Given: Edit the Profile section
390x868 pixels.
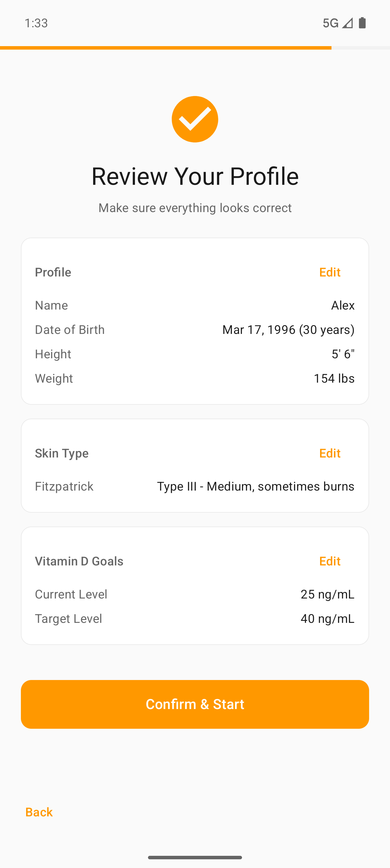Looking at the screenshot, I should 329,272.
